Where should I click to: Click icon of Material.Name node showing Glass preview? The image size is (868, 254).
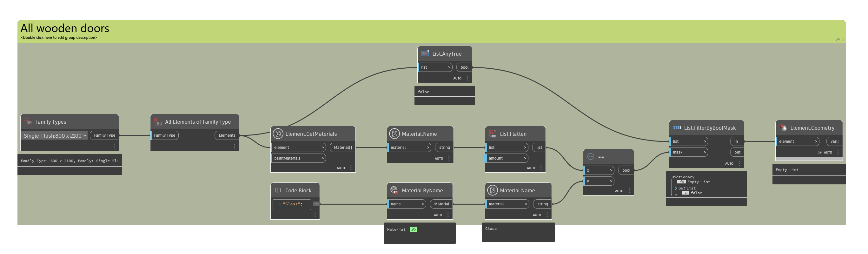point(492,191)
